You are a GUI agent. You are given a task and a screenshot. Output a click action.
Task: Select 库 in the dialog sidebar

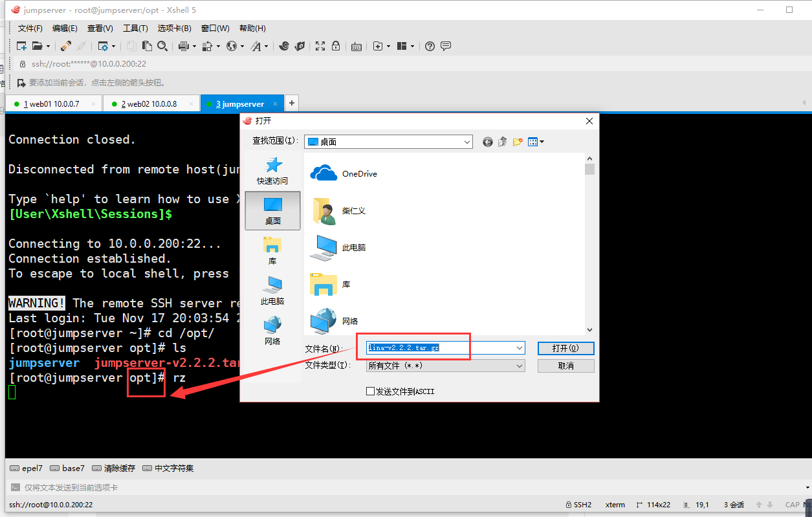click(x=272, y=251)
